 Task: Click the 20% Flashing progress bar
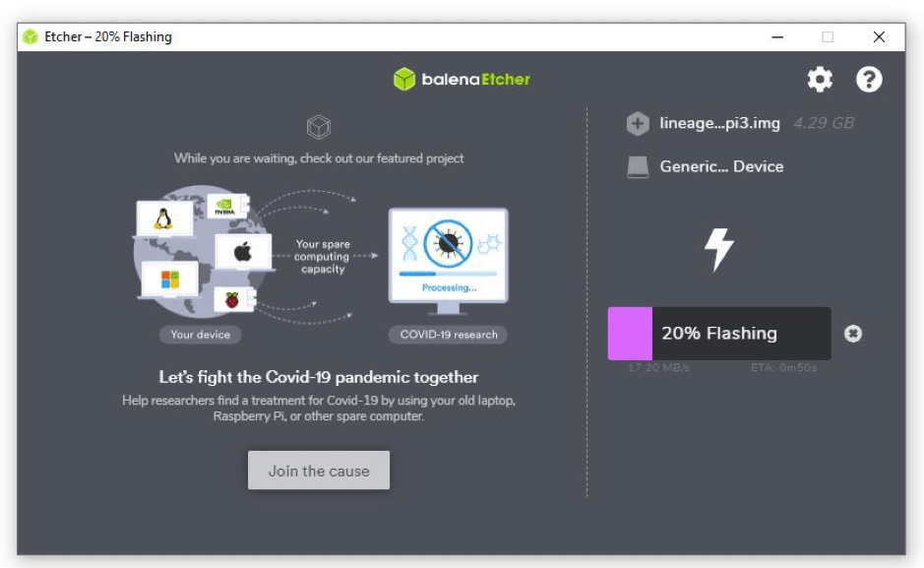pos(719,334)
